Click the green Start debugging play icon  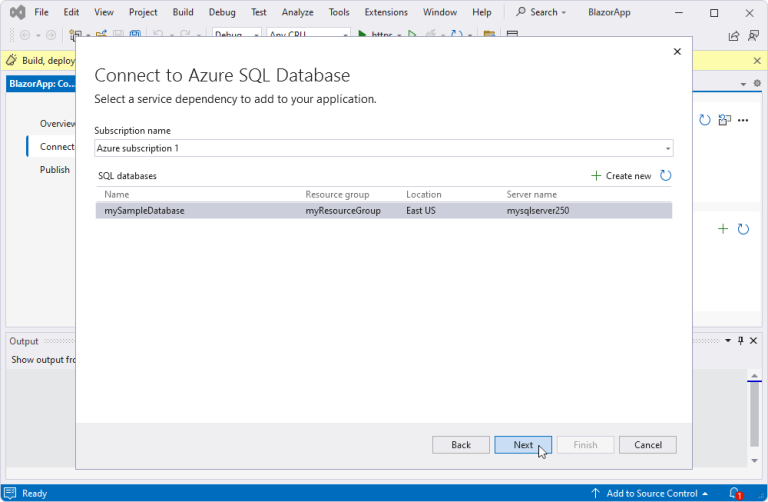point(362,34)
